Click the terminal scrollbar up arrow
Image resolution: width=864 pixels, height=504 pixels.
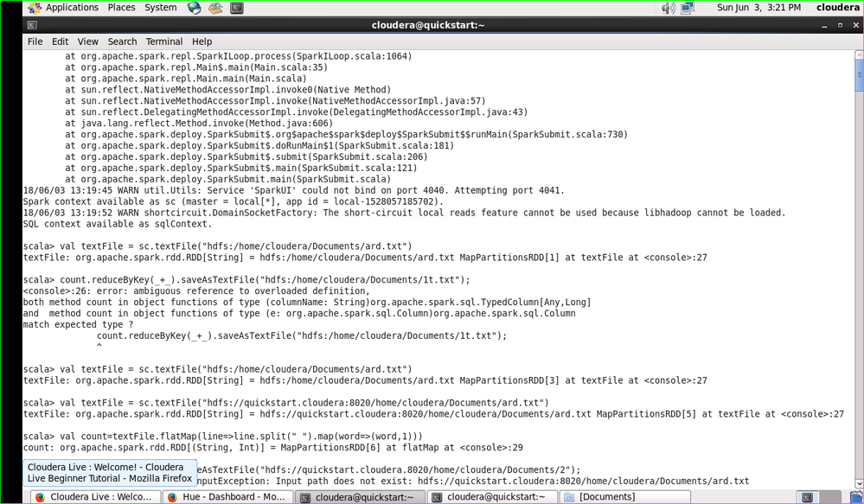859,55
